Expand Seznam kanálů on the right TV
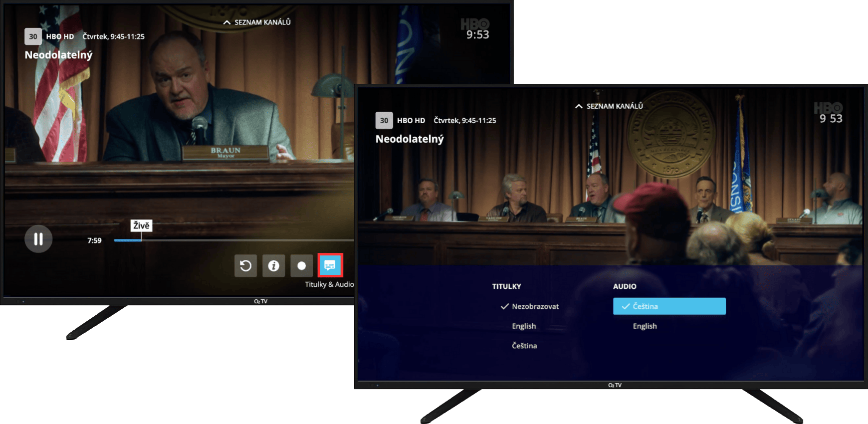 pyautogui.click(x=609, y=106)
